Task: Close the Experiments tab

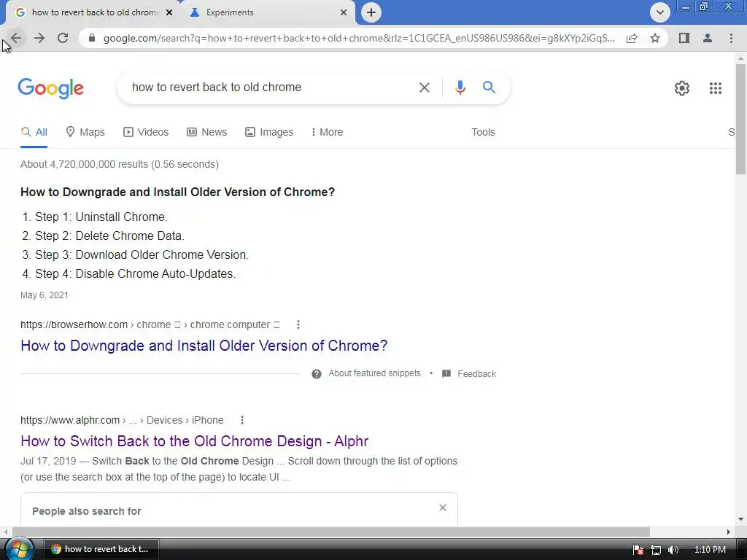Action: (x=344, y=12)
